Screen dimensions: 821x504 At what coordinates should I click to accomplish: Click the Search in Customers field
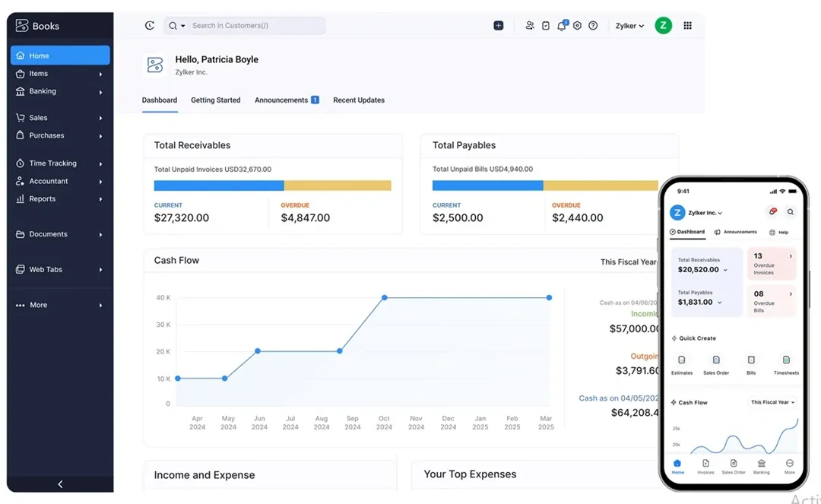pos(257,26)
